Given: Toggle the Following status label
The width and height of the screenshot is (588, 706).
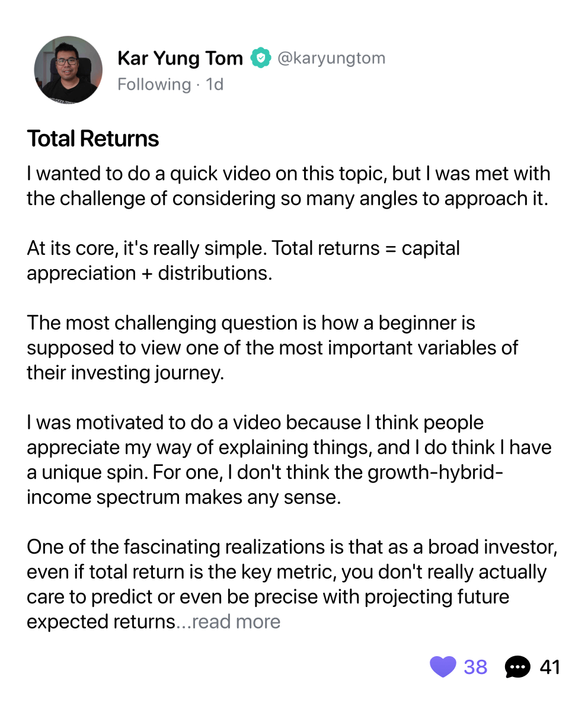Looking at the screenshot, I should 154,84.
